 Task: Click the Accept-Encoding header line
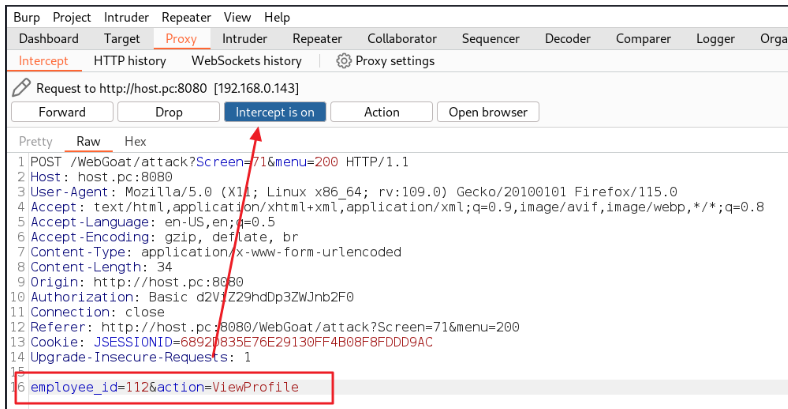click(x=164, y=237)
